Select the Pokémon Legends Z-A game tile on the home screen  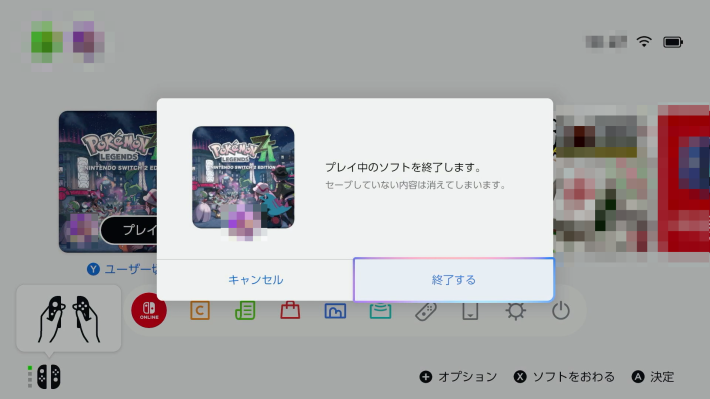point(108,182)
